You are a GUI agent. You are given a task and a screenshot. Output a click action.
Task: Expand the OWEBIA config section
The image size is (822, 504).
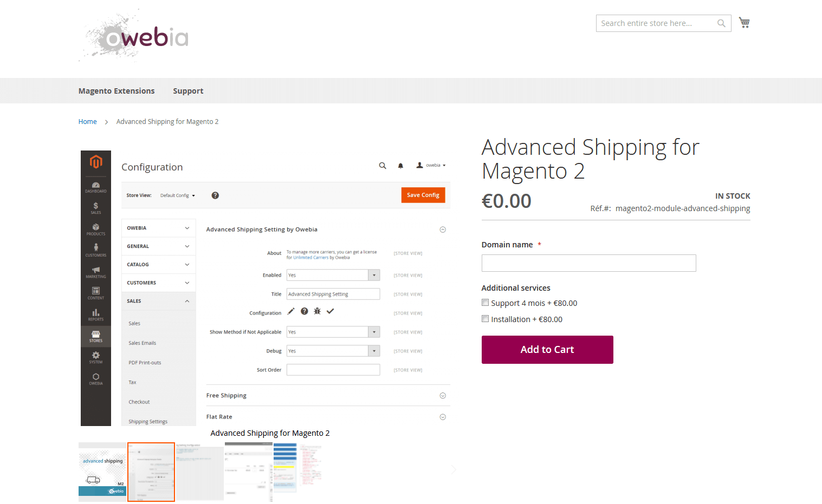click(x=159, y=228)
